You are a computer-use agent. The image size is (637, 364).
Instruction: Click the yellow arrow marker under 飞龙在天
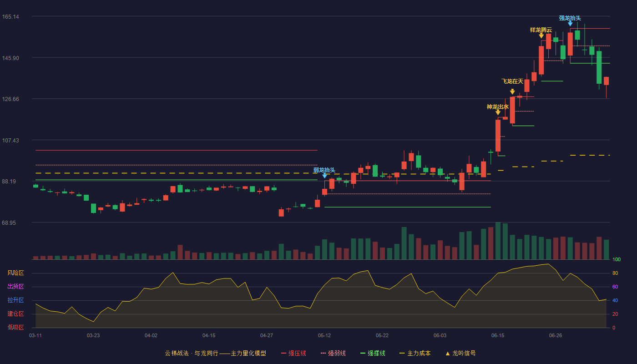tap(512, 92)
